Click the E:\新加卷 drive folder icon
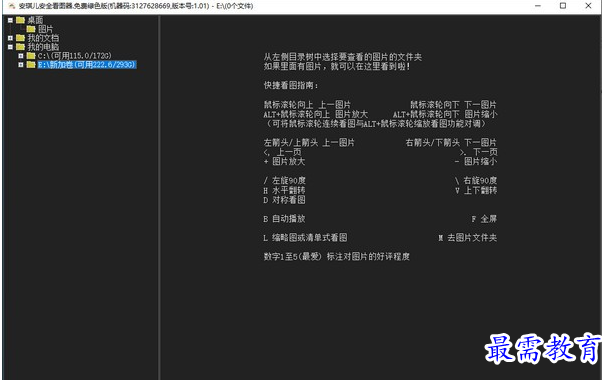Screen dimensions: 609x380 [x=31, y=64]
